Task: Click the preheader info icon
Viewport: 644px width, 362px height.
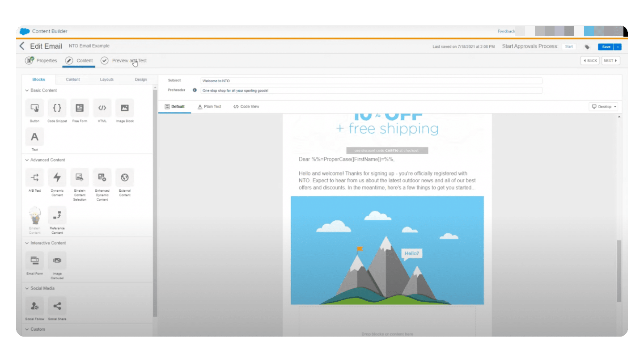Action: coord(195,90)
